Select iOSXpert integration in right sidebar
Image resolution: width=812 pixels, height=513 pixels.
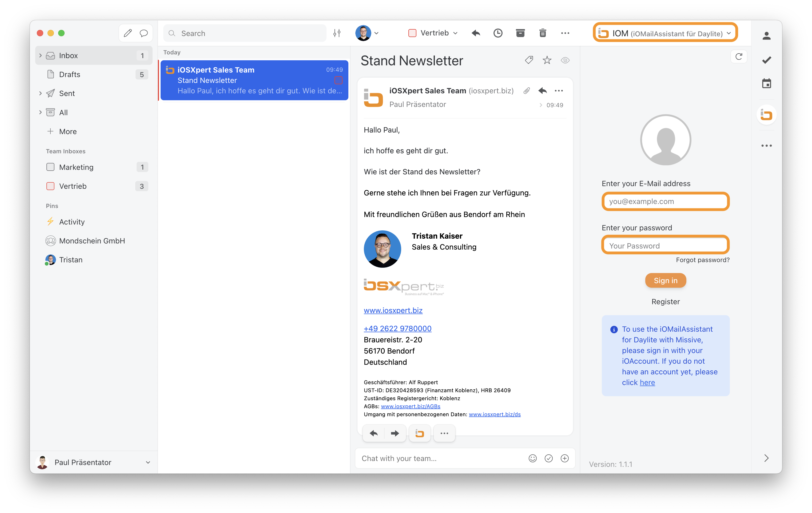(x=766, y=115)
